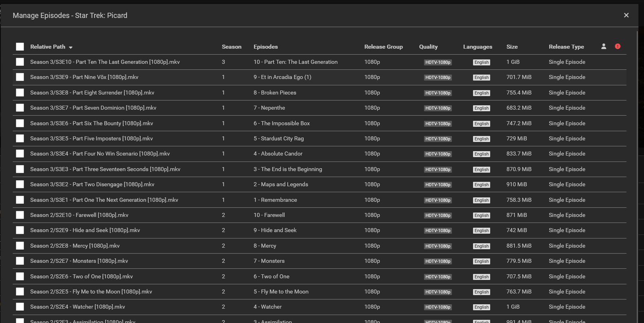Click Single Episode for Hide and Seek
This screenshot has height=323, width=644.
[x=567, y=230]
